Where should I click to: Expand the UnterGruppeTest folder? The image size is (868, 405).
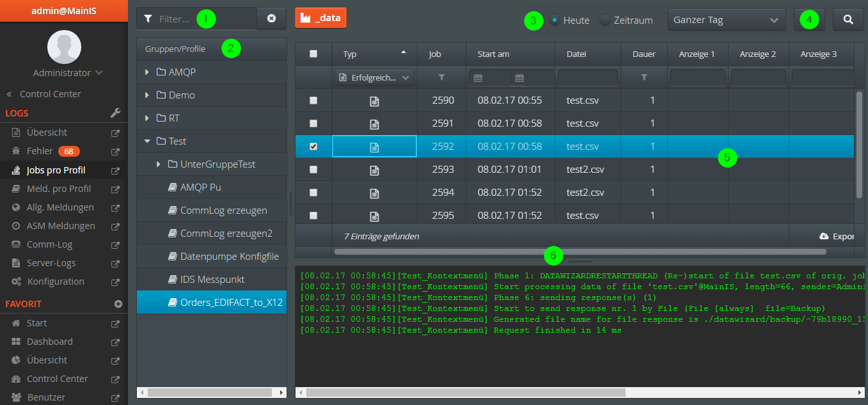pyautogui.click(x=159, y=164)
